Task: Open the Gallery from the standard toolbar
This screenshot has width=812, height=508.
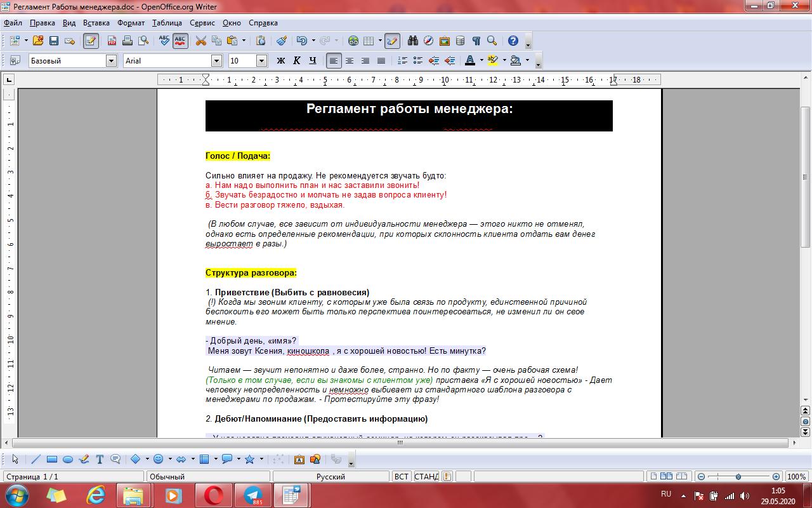Action: click(x=445, y=41)
